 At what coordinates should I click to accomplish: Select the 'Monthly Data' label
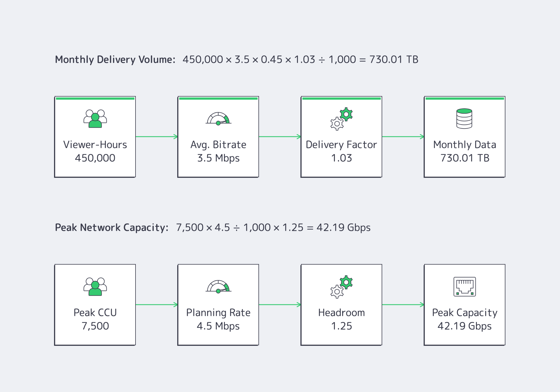pos(465,145)
